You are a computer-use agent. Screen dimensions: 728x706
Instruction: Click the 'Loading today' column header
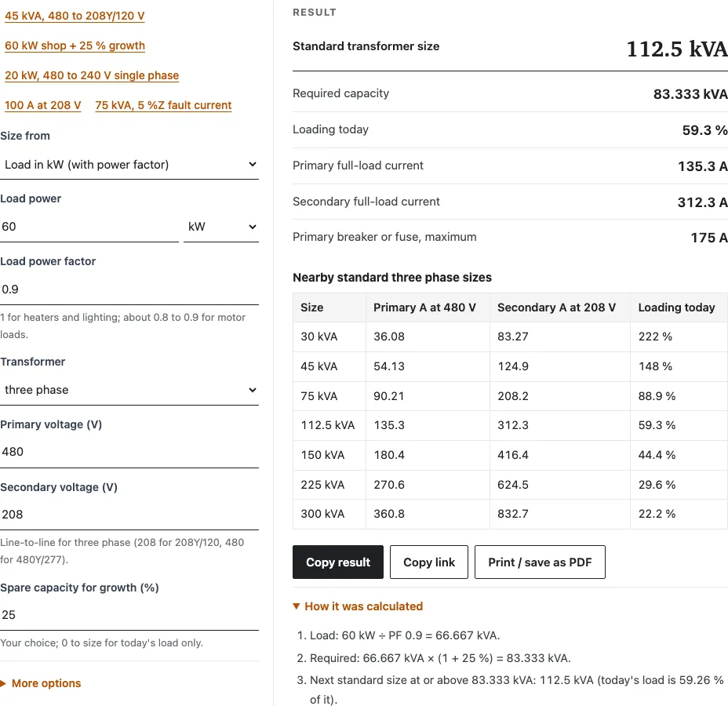click(679, 308)
